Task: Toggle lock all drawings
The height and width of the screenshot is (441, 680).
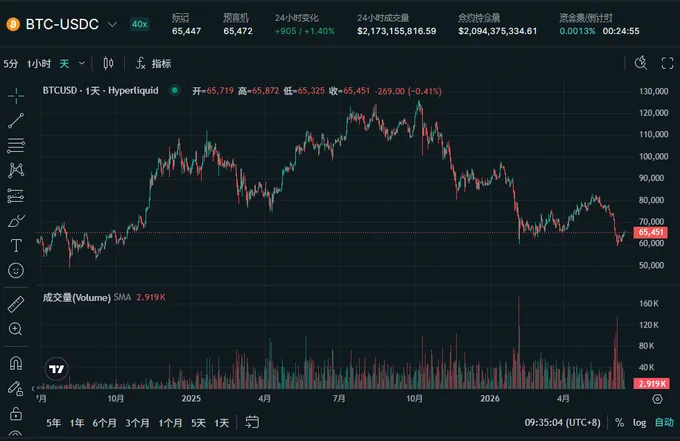Action: [16, 414]
